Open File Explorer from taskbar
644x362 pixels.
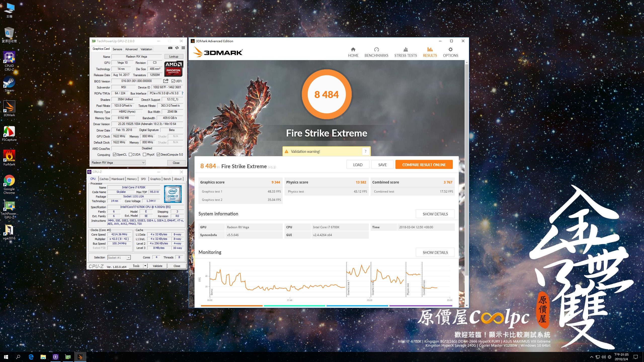[x=43, y=357]
